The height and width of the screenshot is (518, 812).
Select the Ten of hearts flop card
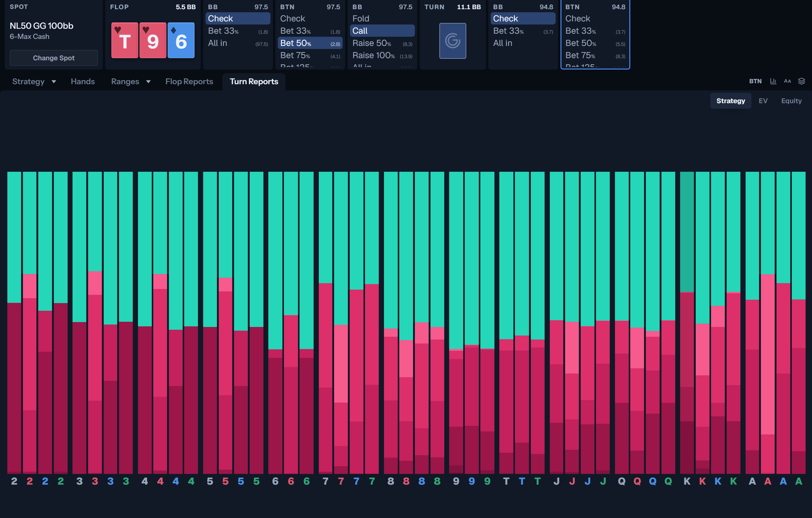[125, 40]
